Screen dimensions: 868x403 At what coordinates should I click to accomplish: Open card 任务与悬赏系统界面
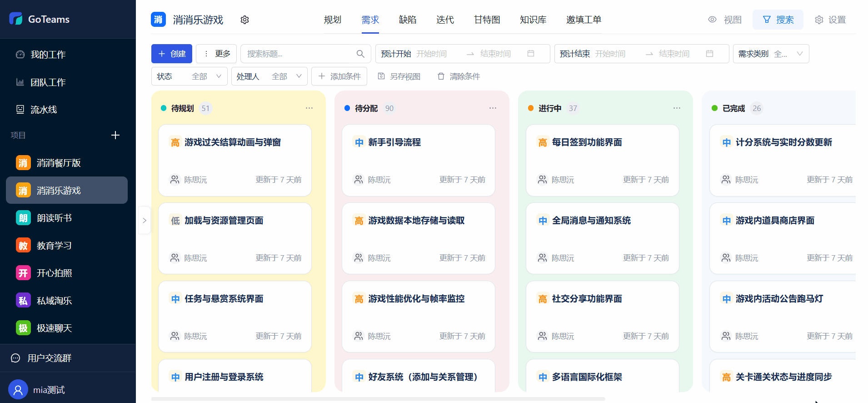[235, 317]
